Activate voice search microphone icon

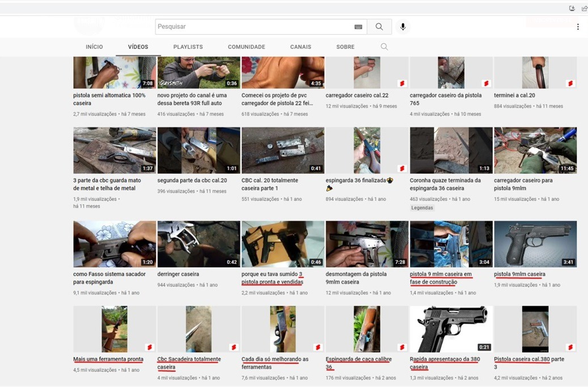[x=403, y=27]
